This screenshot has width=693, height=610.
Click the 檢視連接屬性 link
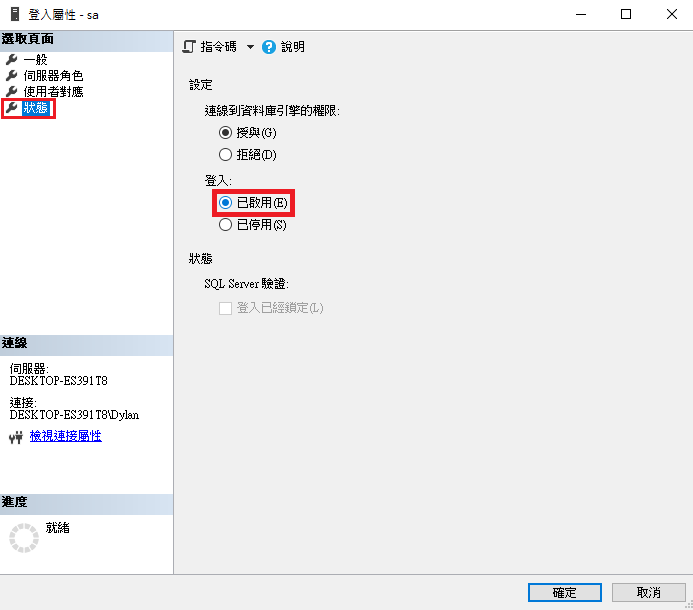click(x=65, y=436)
